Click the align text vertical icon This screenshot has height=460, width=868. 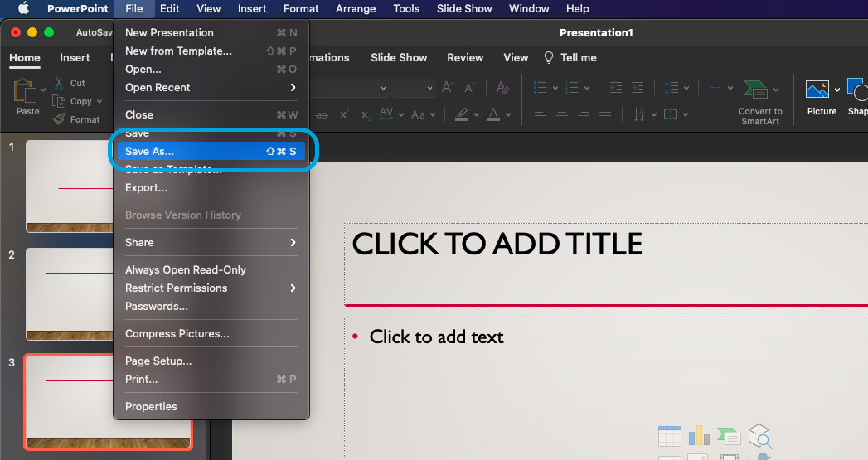click(x=671, y=114)
